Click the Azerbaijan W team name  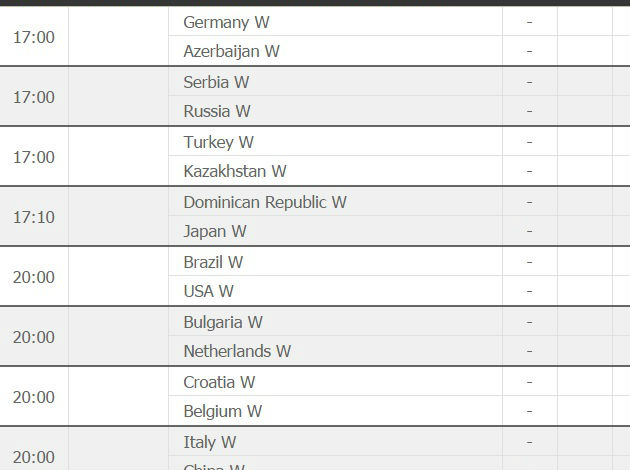(231, 51)
